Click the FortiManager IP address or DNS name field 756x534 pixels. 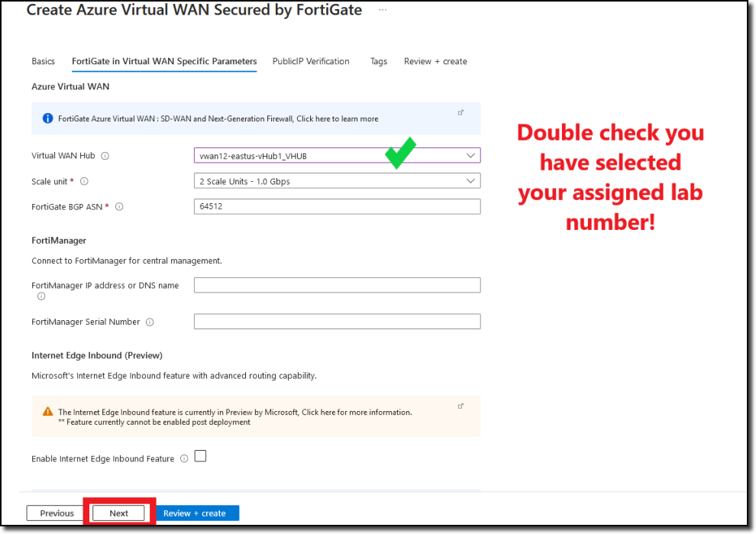[337, 285]
